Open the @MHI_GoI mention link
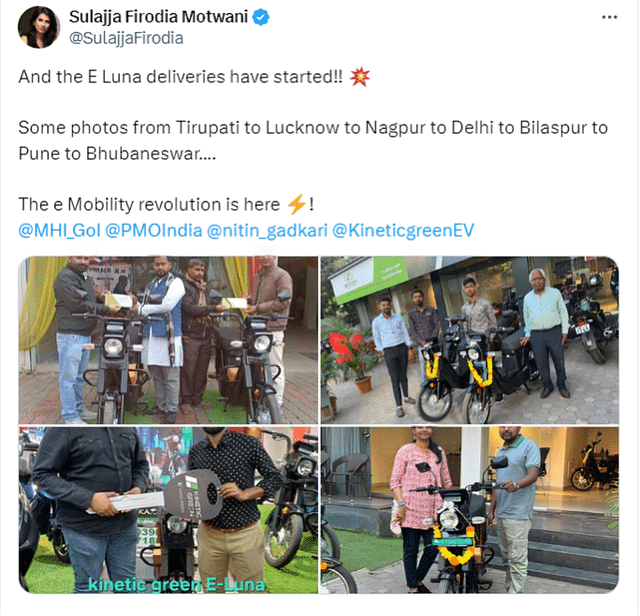The width and height of the screenshot is (640, 616). pos(59,230)
